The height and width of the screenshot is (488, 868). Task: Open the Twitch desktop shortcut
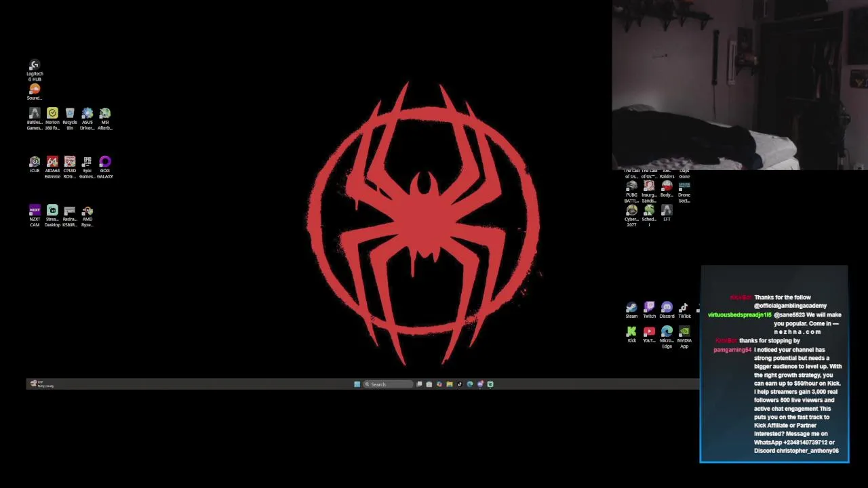(649, 310)
